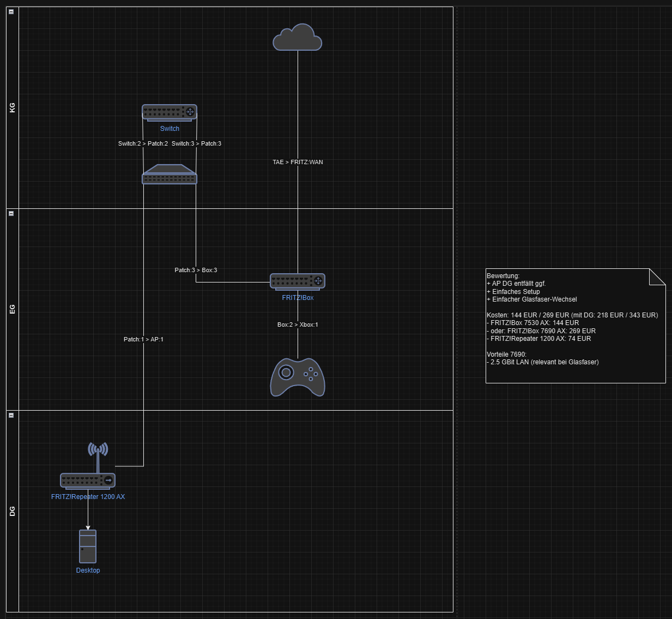672x619 pixels.
Task: Collapse the EG swimlane
Action: click(x=10, y=214)
